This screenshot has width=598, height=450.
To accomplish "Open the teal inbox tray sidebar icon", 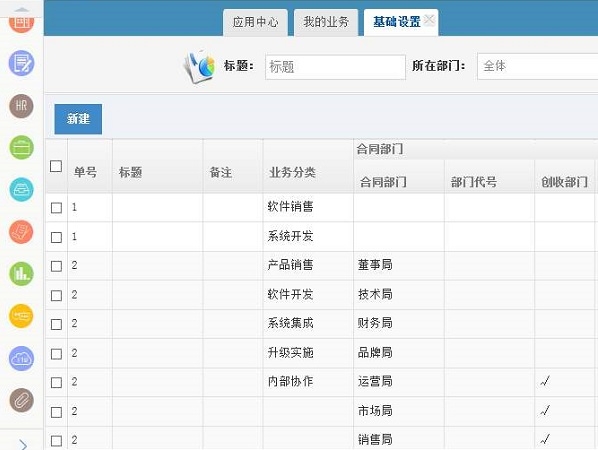I will coord(21,190).
